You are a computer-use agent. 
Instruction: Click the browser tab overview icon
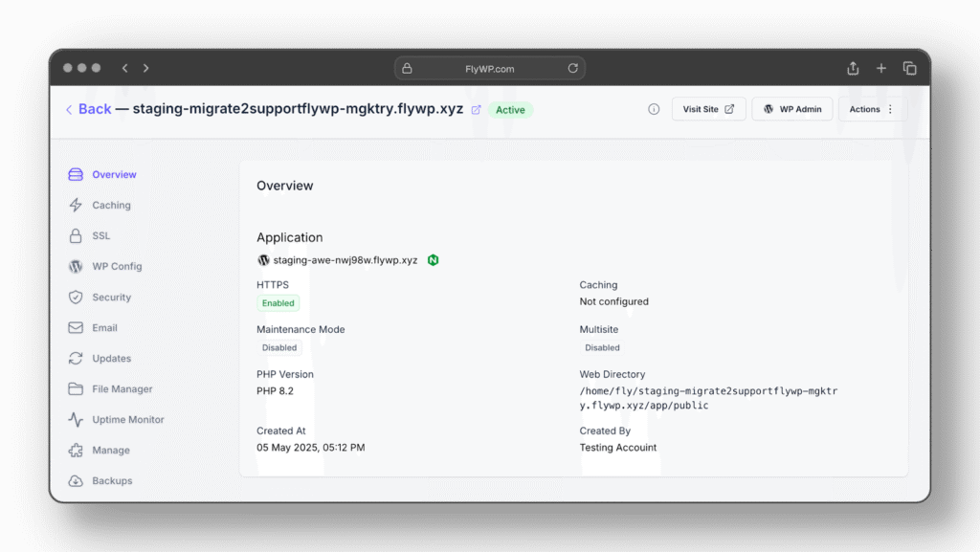point(909,69)
